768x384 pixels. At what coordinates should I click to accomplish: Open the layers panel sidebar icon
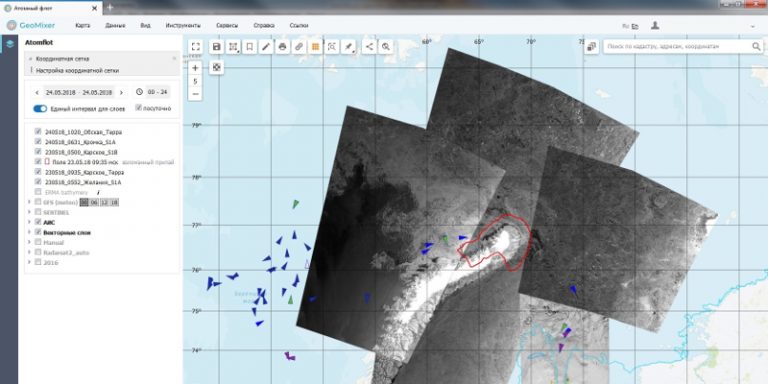[x=9, y=44]
